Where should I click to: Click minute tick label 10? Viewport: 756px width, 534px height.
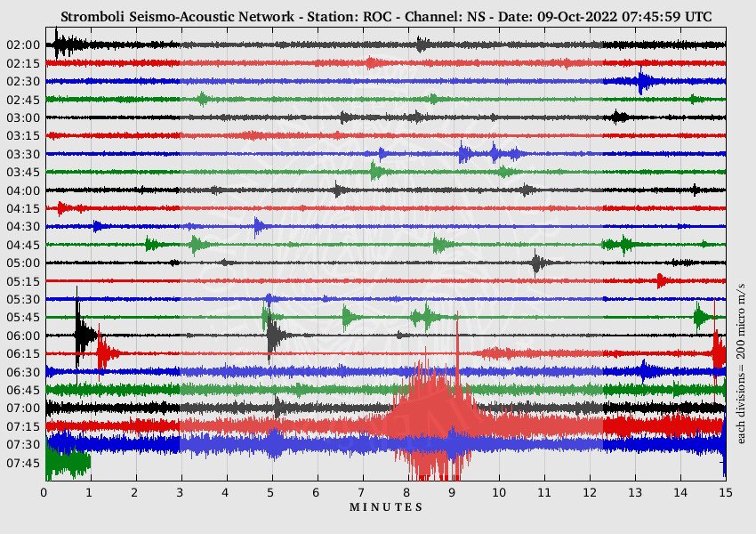point(499,492)
